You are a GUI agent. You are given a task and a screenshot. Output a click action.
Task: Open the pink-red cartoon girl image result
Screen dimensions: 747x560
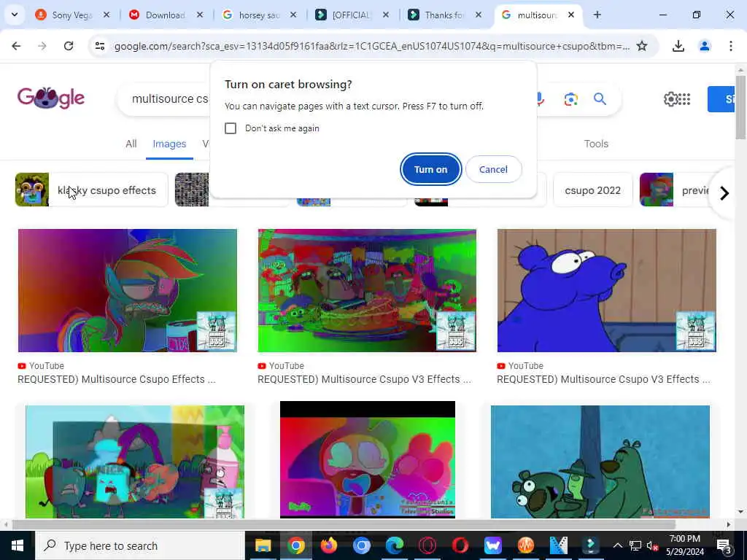coord(368,459)
